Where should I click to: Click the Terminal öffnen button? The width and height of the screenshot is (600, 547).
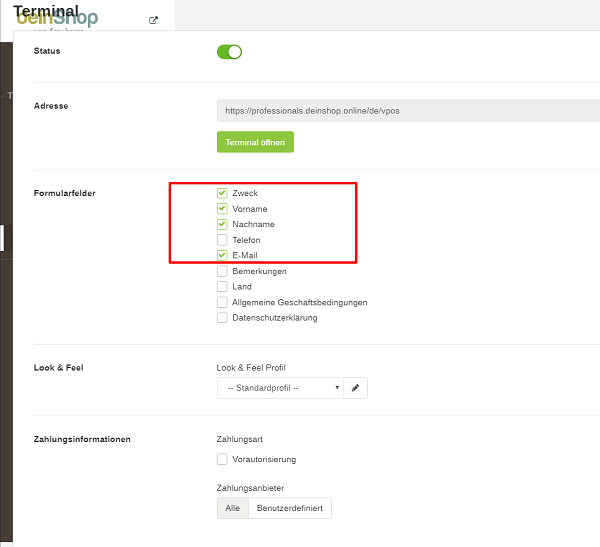(x=255, y=142)
